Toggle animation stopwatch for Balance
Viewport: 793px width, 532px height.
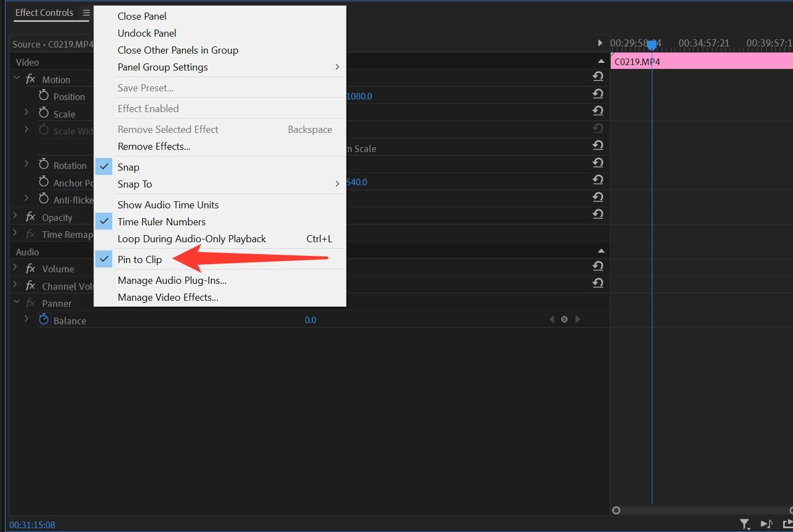pos(44,319)
